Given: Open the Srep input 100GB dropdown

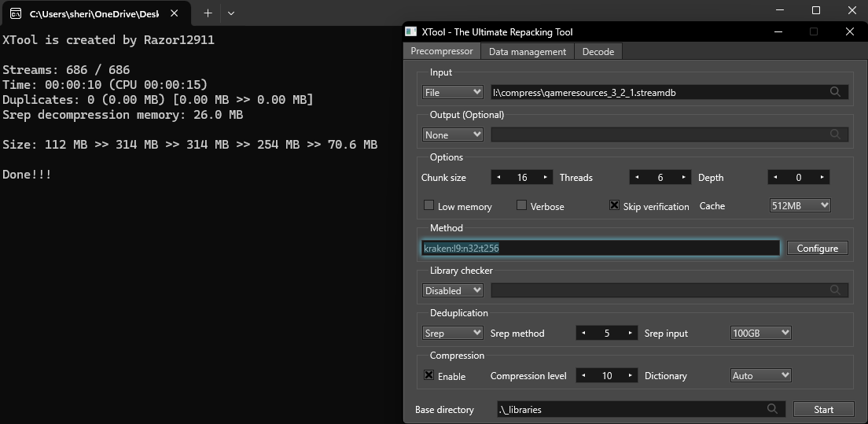Looking at the screenshot, I should (x=760, y=333).
